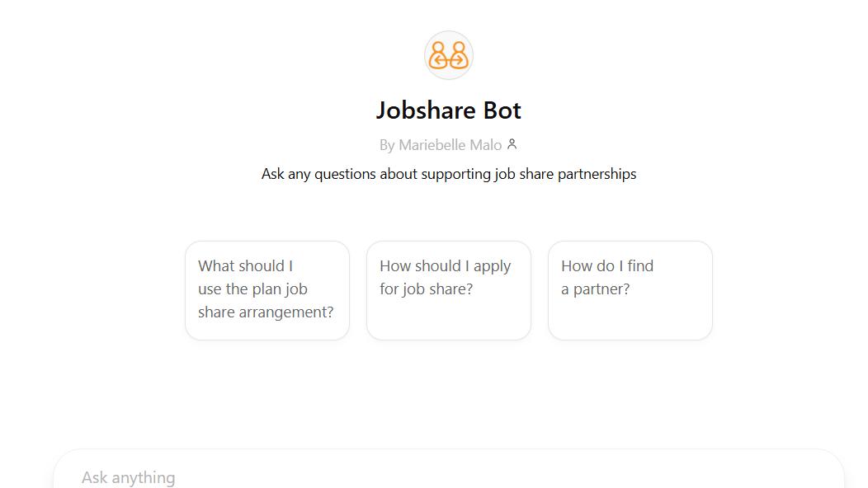Click the first suggested prompt card
The image size is (868, 488).
point(267,289)
